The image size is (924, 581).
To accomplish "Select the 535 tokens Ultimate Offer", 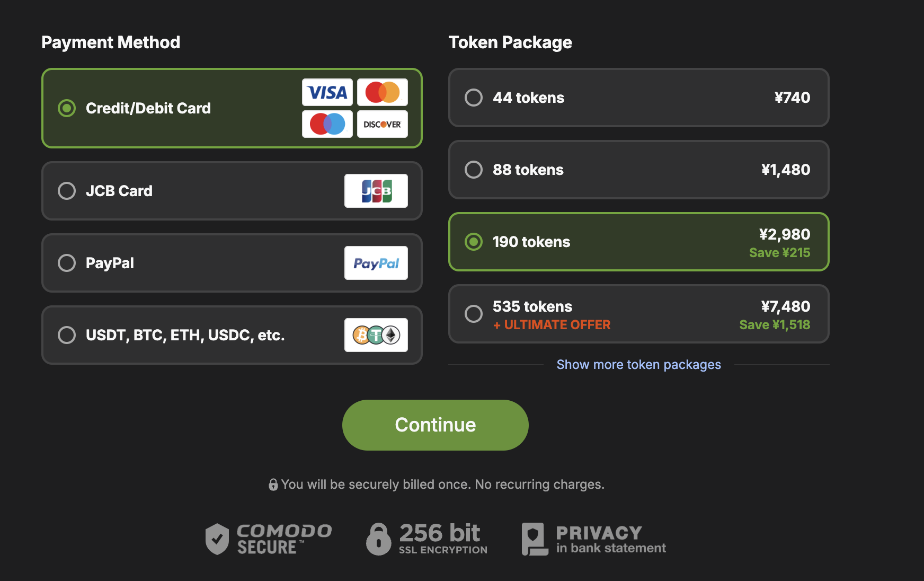I will pos(474,314).
